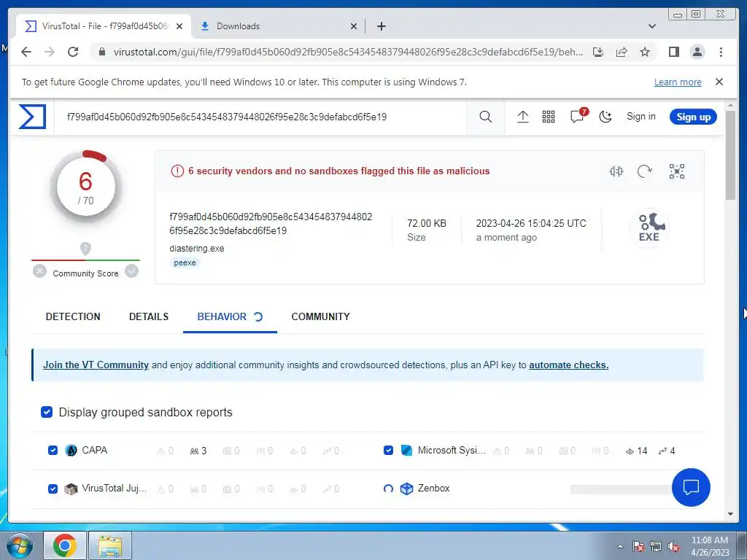Screen dimensions: 747x560
Task: Vote harmless on Community Score
Action: 131,271
